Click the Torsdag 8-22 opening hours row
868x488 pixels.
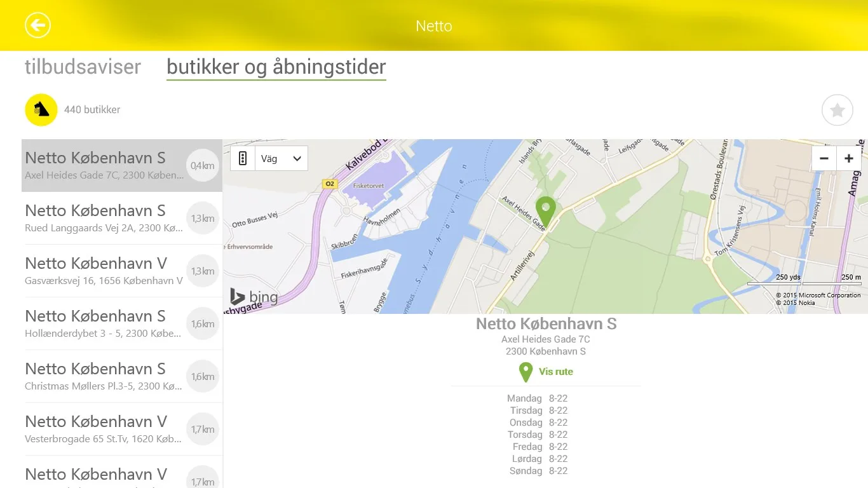538,435
